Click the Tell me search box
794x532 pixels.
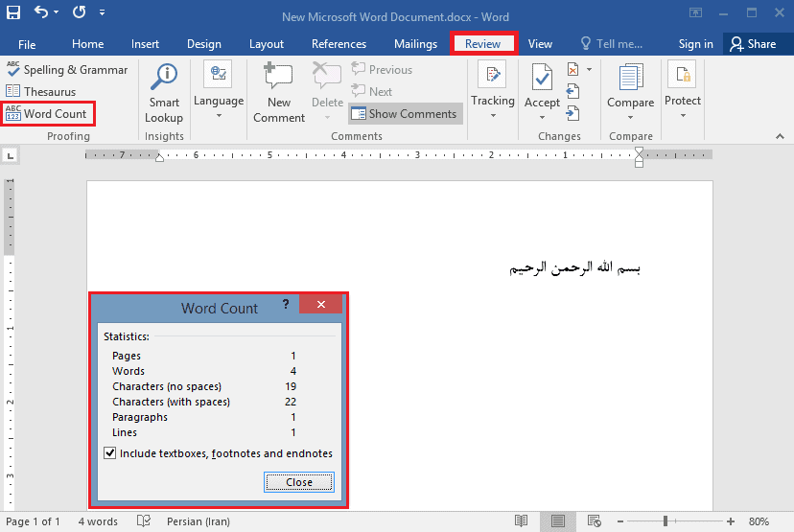point(612,44)
